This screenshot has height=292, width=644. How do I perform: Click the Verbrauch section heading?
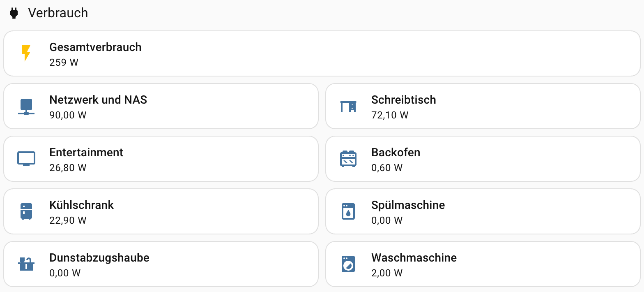coord(58,13)
